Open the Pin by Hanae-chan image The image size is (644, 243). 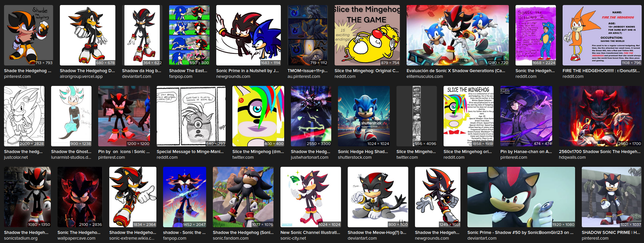(526, 116)
